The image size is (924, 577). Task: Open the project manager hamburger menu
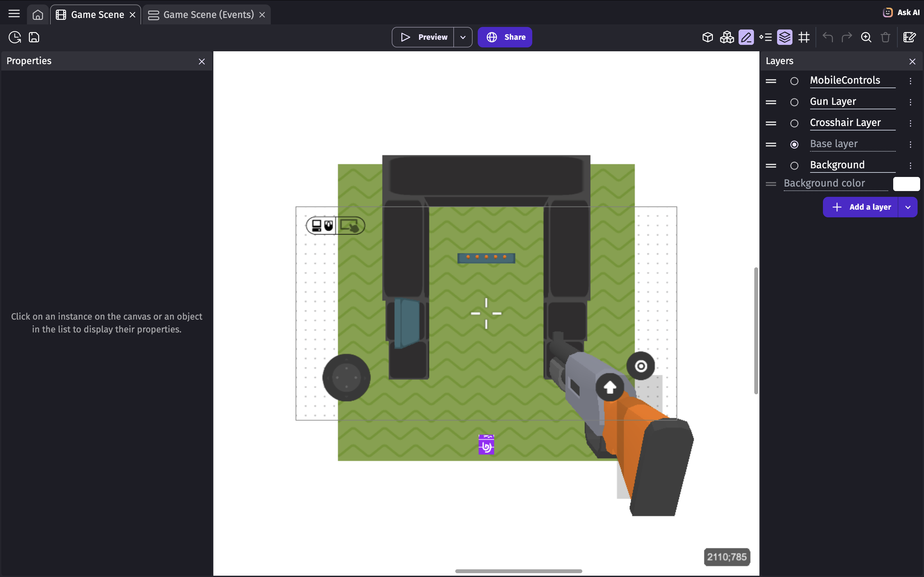pyautogui.click(x=14, y=14)
